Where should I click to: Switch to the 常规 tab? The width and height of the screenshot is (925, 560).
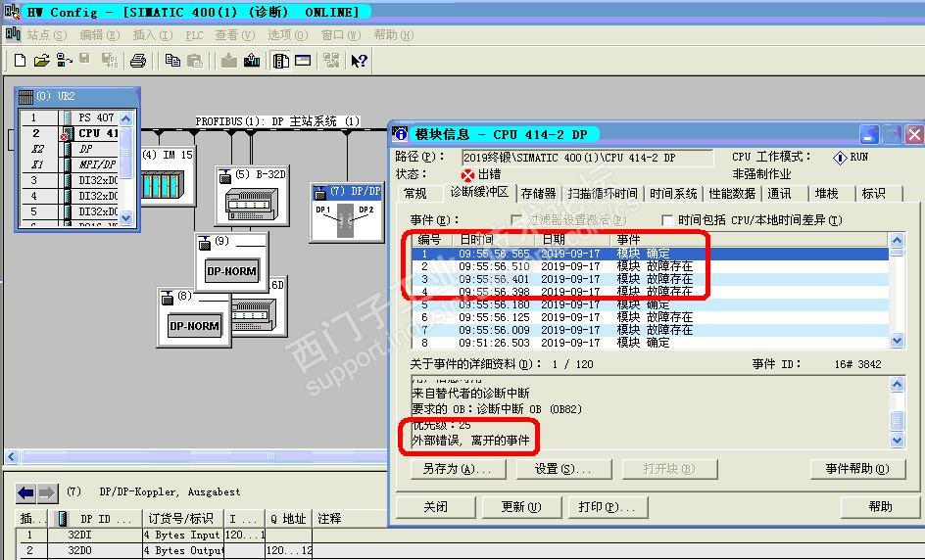click(415, 193)
